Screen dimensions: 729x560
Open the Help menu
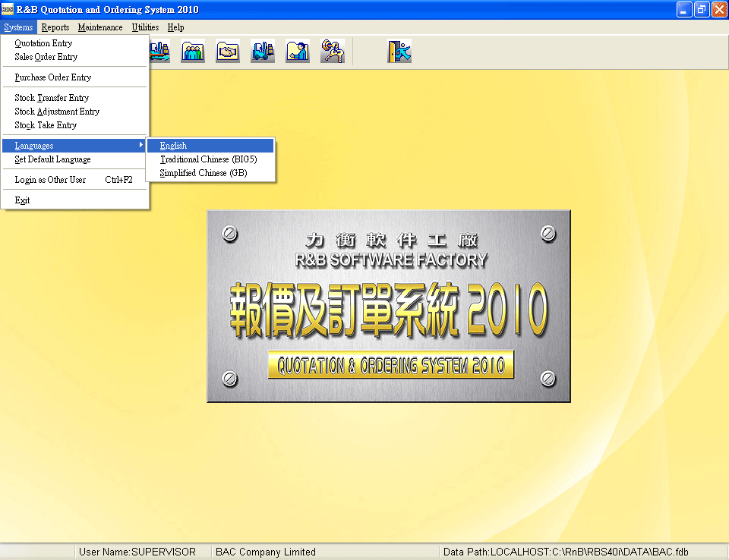coord(175,27)
